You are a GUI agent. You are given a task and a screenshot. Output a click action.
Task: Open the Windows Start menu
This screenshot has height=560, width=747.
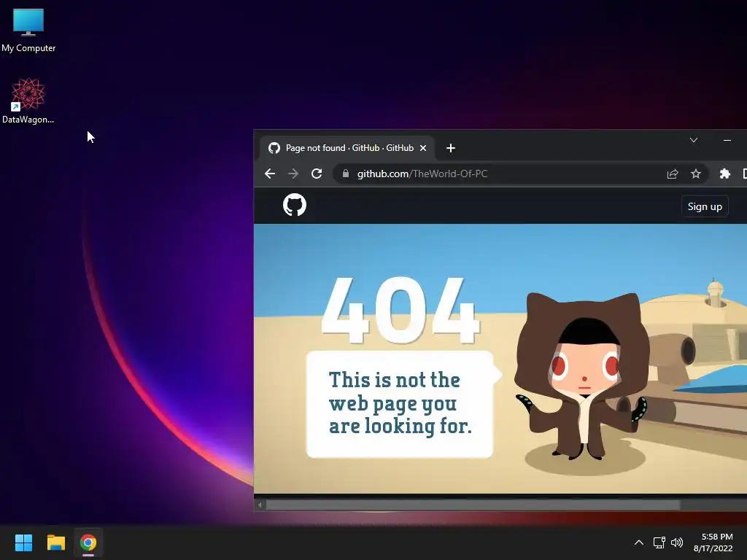pyautogui.click(x=23, y=542)
